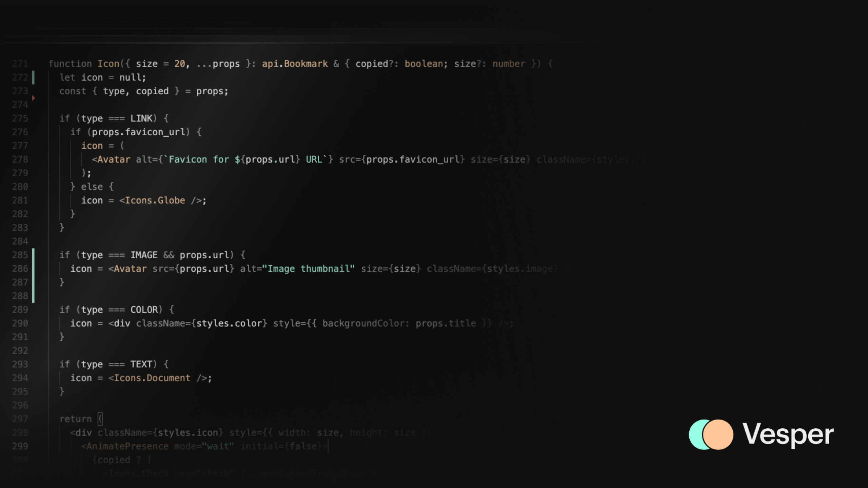Click the 'TEXT' constant on line 293
Viewport: 868px width, 488px height.
141,364
